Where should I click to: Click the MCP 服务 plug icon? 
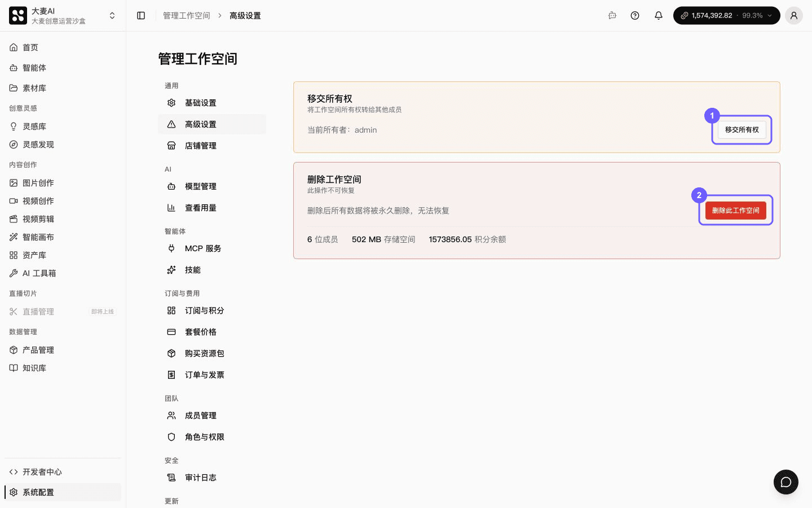coord(171,248)
